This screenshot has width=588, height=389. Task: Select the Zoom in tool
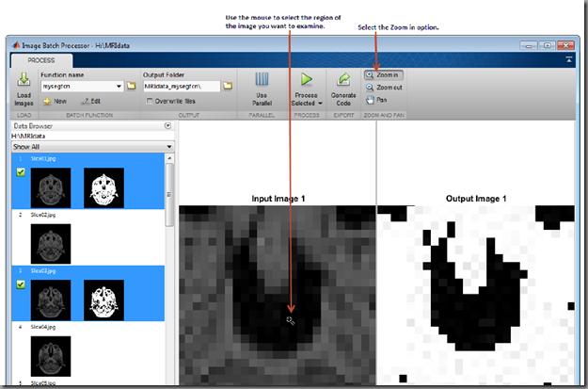point(383,75)
